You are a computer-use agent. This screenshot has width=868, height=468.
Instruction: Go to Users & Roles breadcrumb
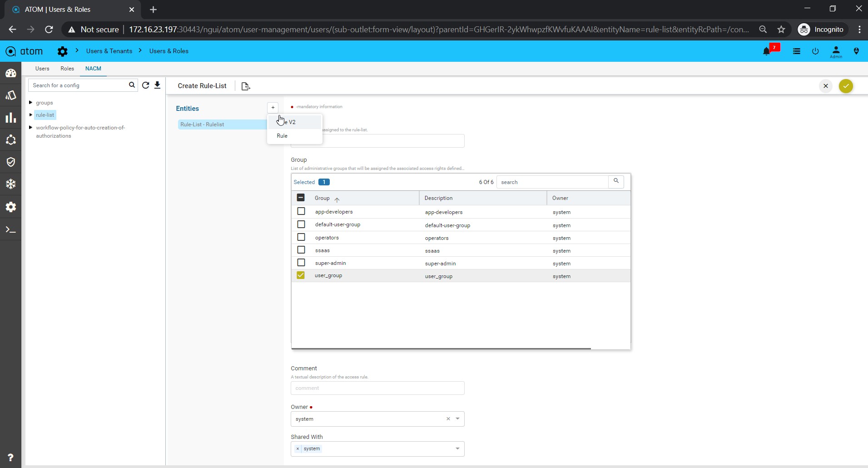tap(169, 51)
